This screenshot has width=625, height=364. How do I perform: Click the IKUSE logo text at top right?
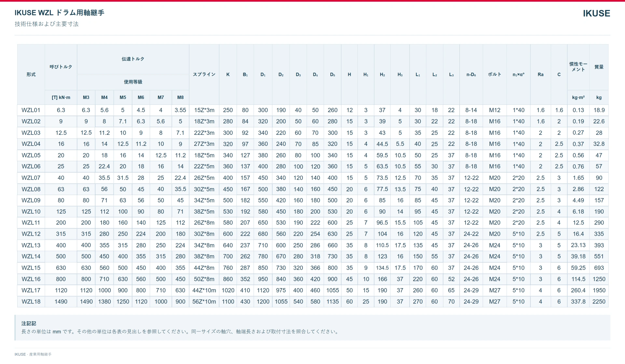596,13
